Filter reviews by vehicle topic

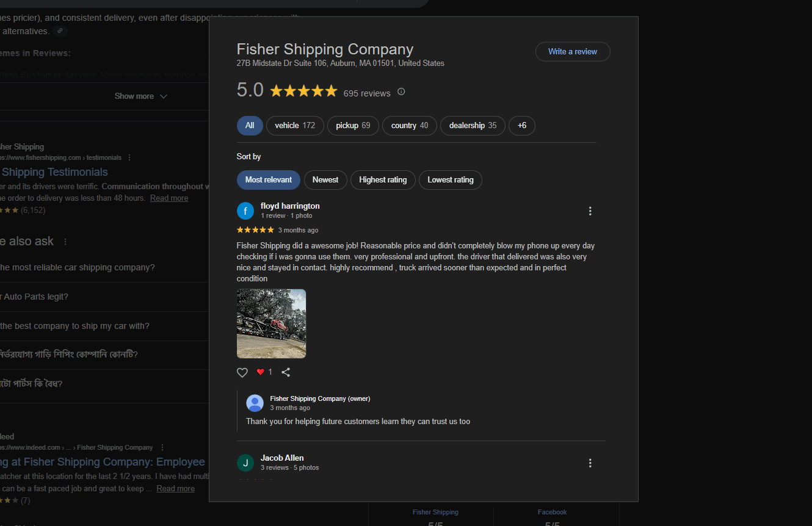pos(295,126)
